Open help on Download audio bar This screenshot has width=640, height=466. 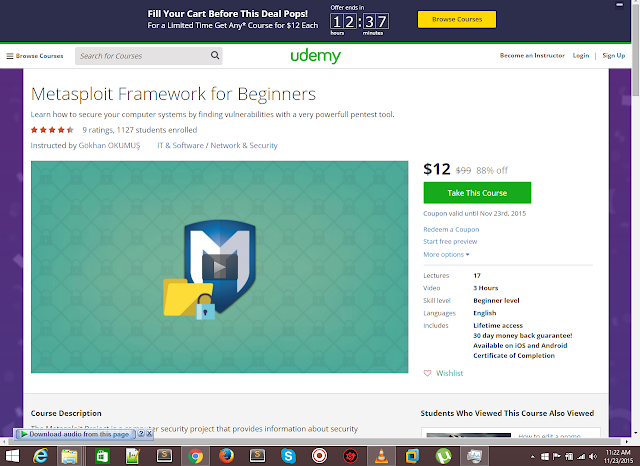coord(141,434)
